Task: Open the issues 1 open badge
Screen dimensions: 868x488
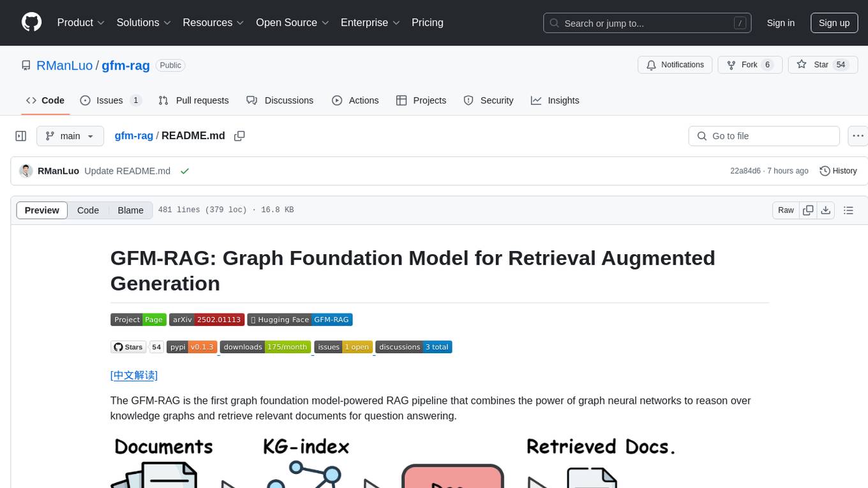Action: pos(343,347)
